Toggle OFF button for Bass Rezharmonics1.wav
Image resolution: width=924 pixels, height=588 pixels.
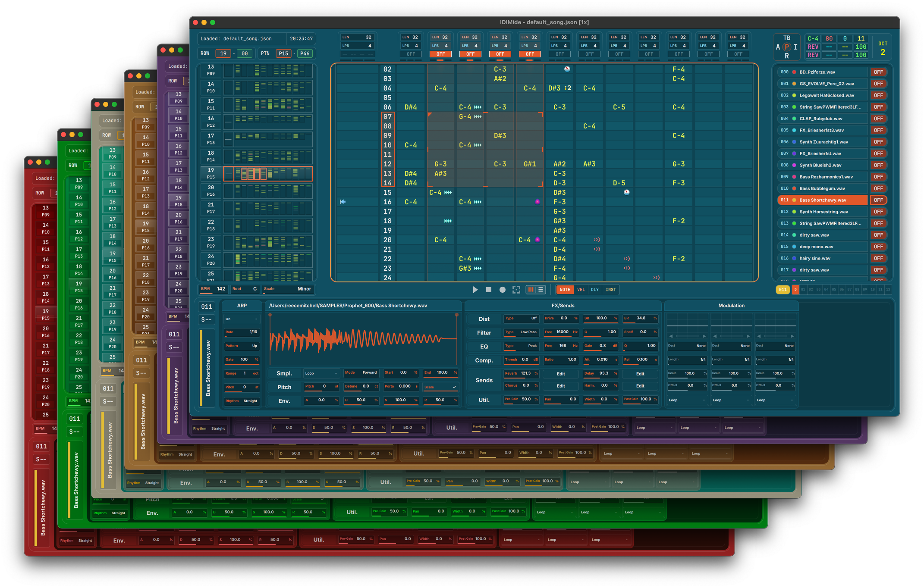click(x=878, y=177)
